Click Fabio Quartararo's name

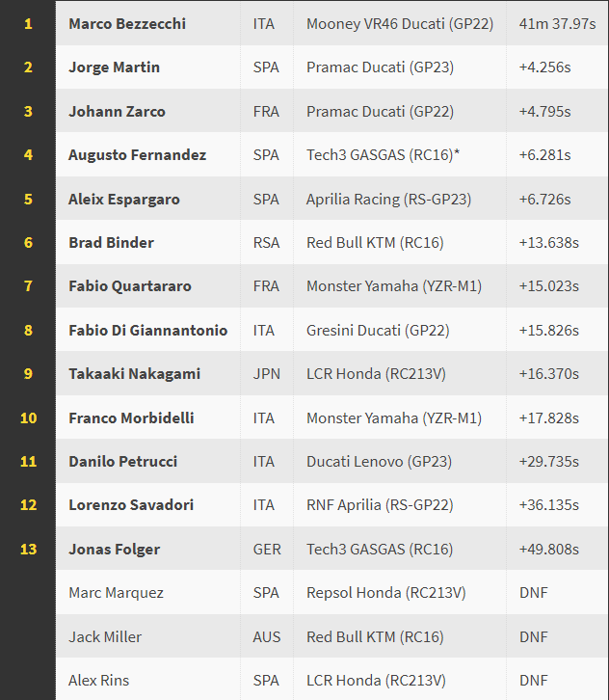pos(130,286)
